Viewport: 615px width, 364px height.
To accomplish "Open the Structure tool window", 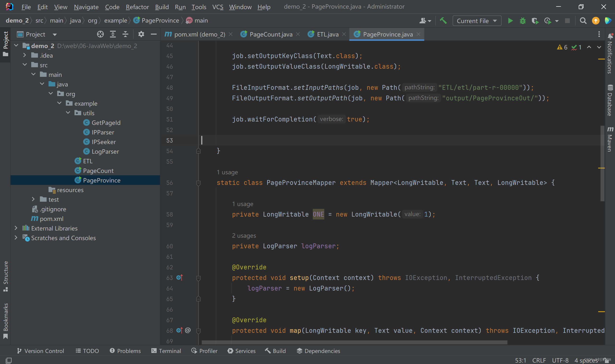I will pos(5,276).
